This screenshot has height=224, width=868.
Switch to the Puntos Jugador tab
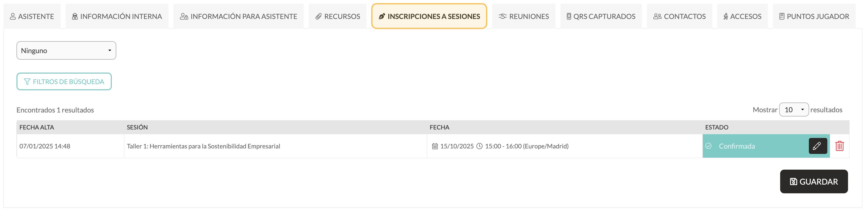point(814,16)
